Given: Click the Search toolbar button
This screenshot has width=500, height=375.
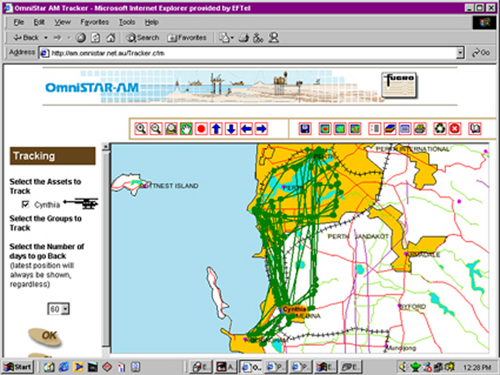Looking at the screenshot, I should click(x=142, y=38).
